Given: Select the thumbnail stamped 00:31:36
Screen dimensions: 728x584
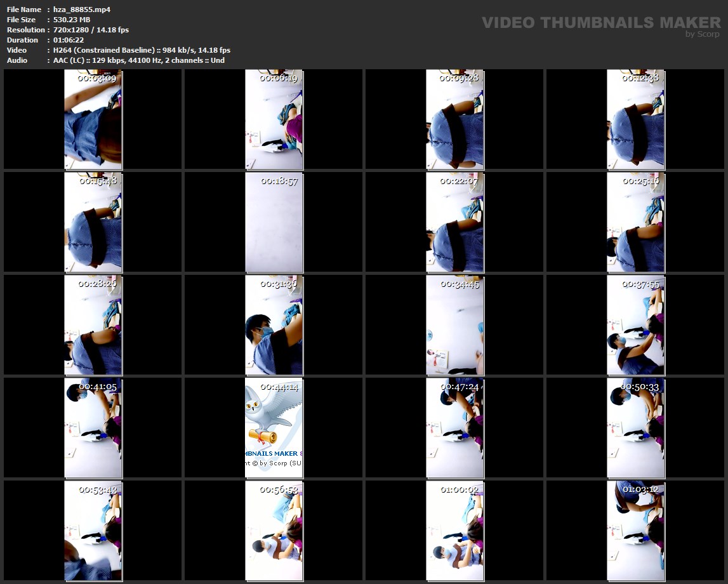Looking at the screenshot, I should (274, 325).
